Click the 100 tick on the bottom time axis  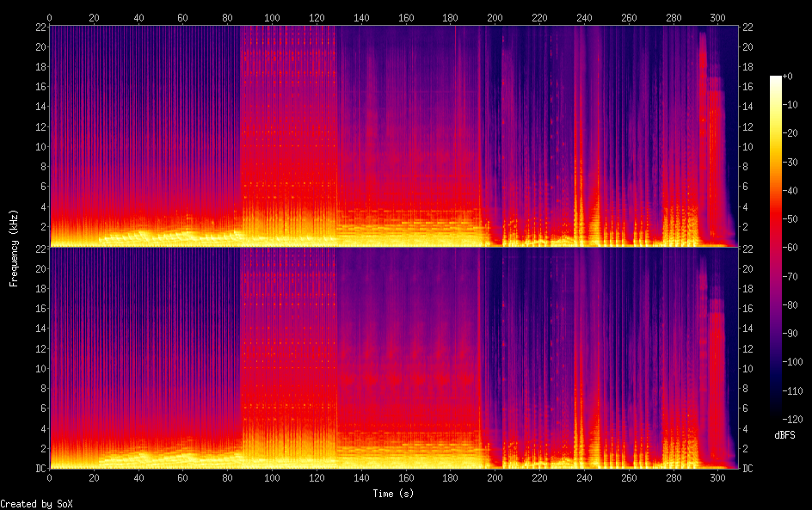(x=272, y=476)
